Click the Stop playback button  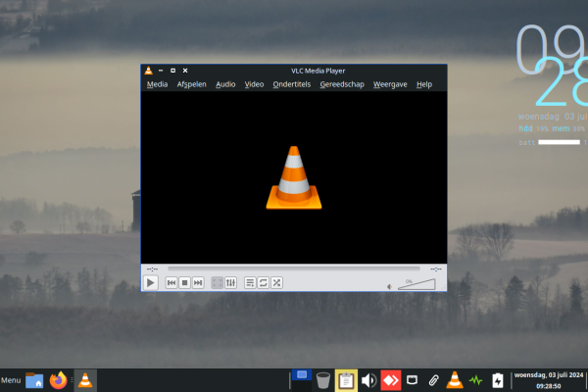pos(184,282)
